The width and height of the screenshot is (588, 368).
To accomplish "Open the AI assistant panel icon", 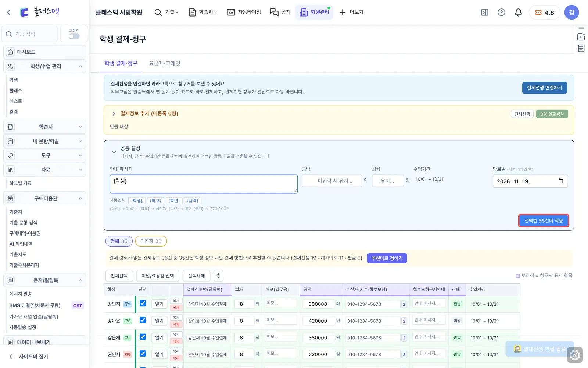I will (581, 37).
